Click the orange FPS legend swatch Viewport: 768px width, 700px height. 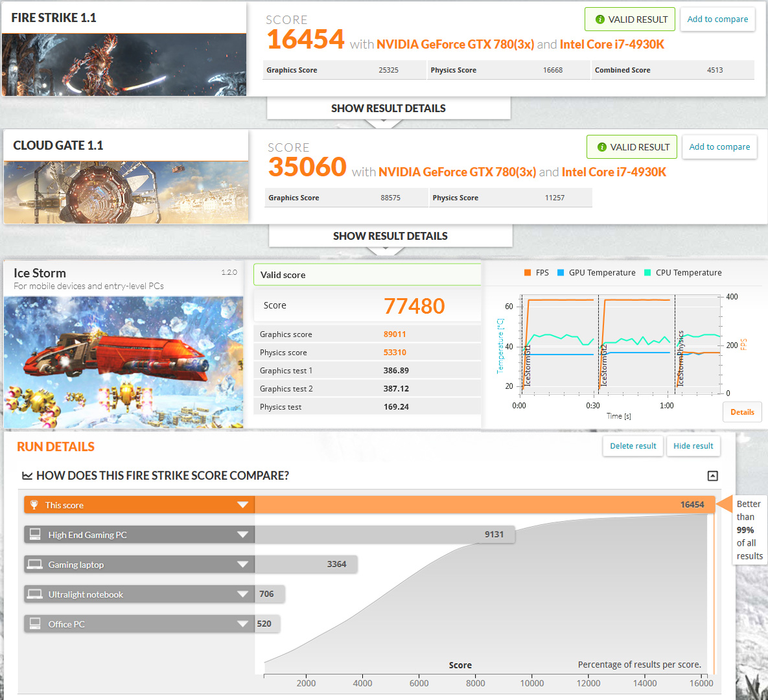coord(528,273)
